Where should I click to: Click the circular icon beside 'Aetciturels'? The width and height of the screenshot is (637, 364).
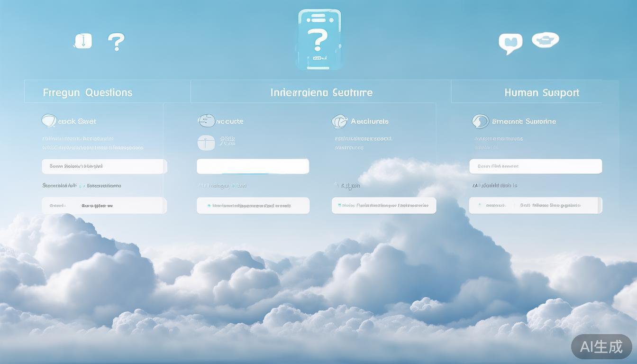click(x=339, y=121)
